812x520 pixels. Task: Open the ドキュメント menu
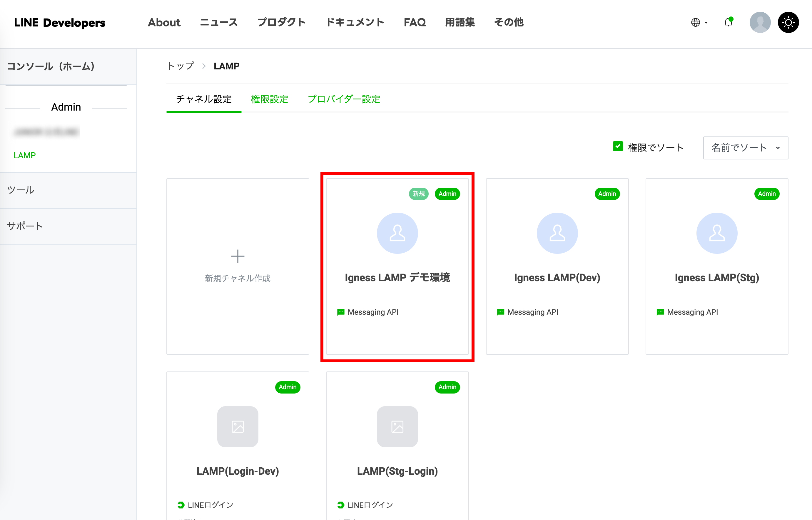point(355,22)
